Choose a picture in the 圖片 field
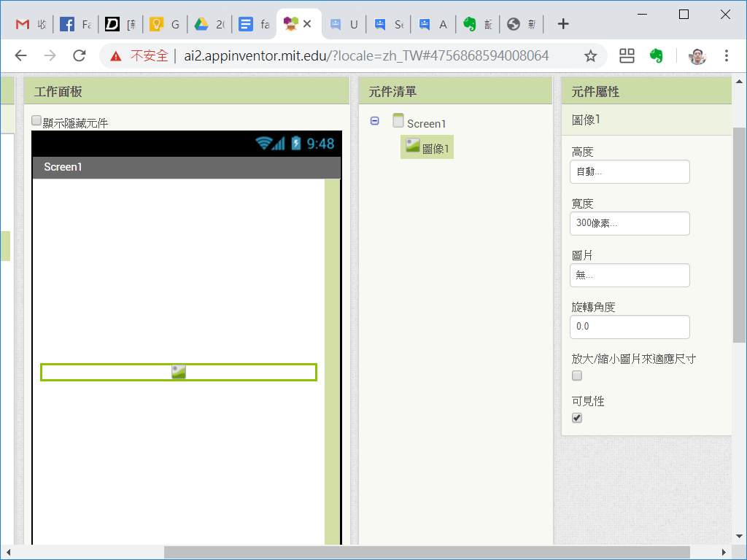Viewport: 747px width, 560px height. tap(630, 275)
